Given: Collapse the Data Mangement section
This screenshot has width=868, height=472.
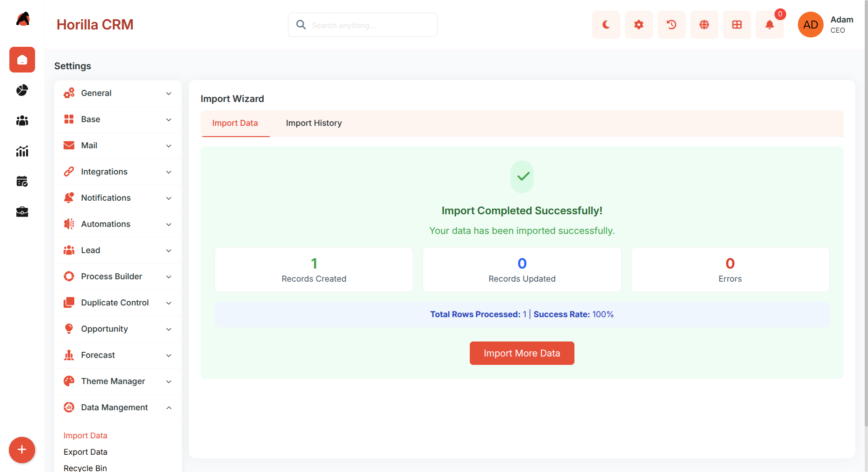Looking at the screenshot, I should point(118,407).
